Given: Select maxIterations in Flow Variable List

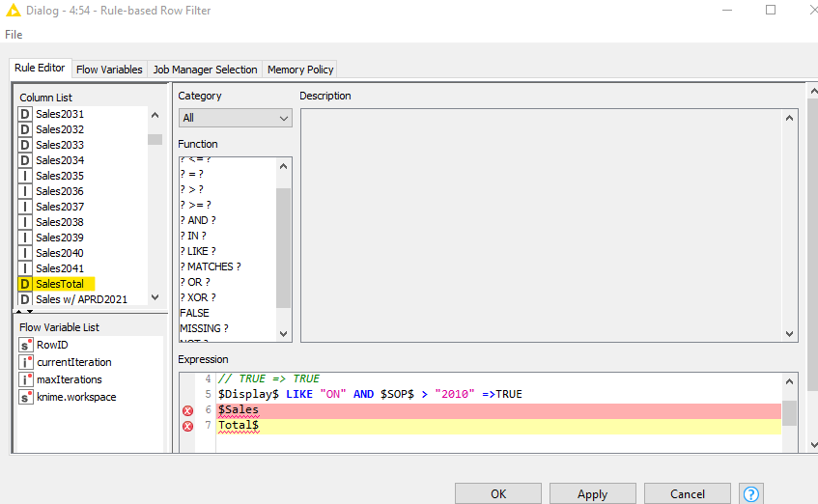Looking at the screenshot, I should tap(69, 379).
